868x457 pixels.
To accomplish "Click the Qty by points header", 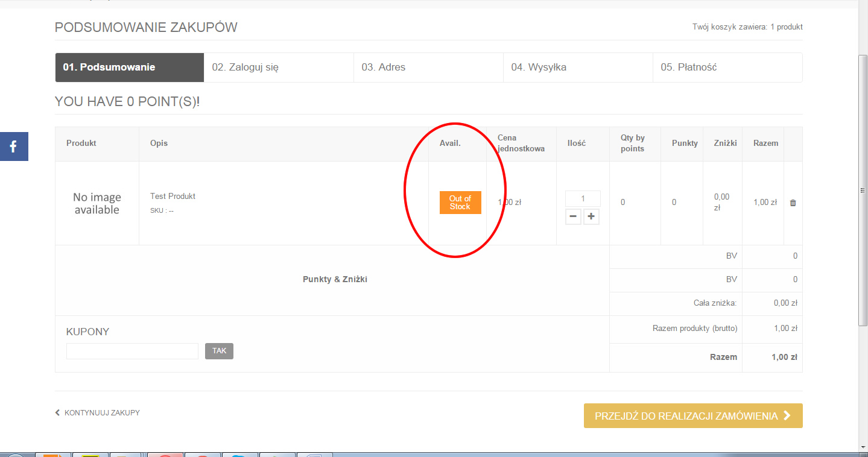I will (x=633, y=143).
